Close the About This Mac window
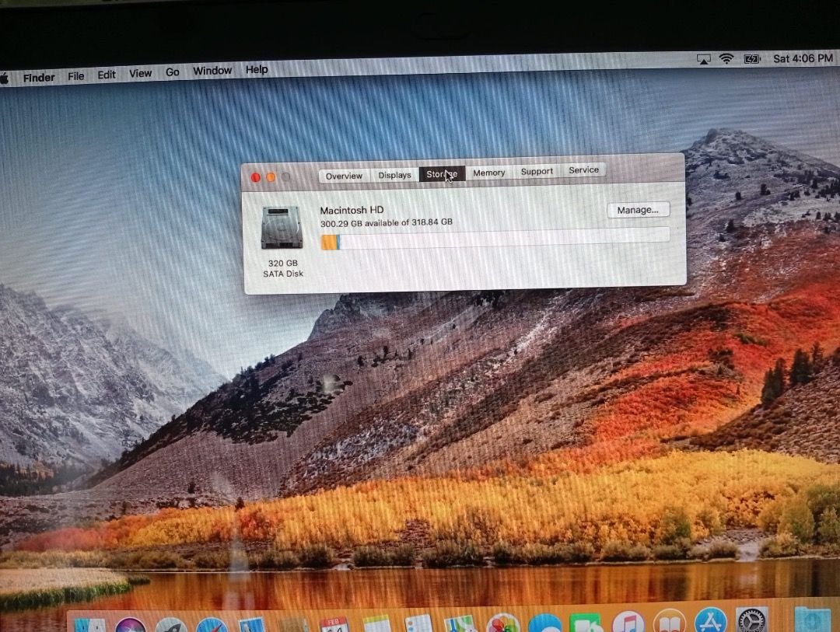Screen dimensions: 840x632 pyautogui.click(x=256, y=177)
